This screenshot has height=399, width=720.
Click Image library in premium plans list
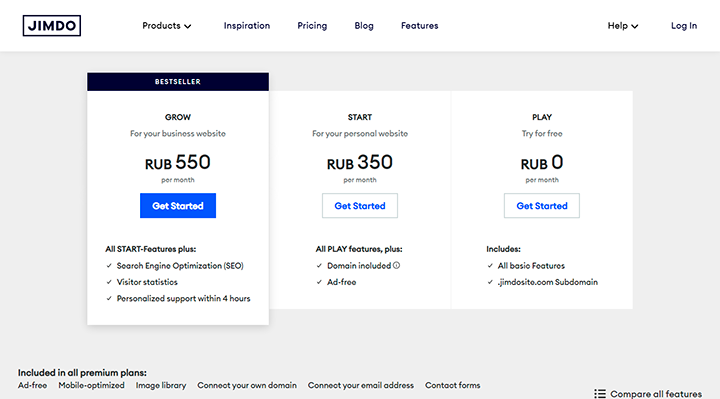(161, 385)
